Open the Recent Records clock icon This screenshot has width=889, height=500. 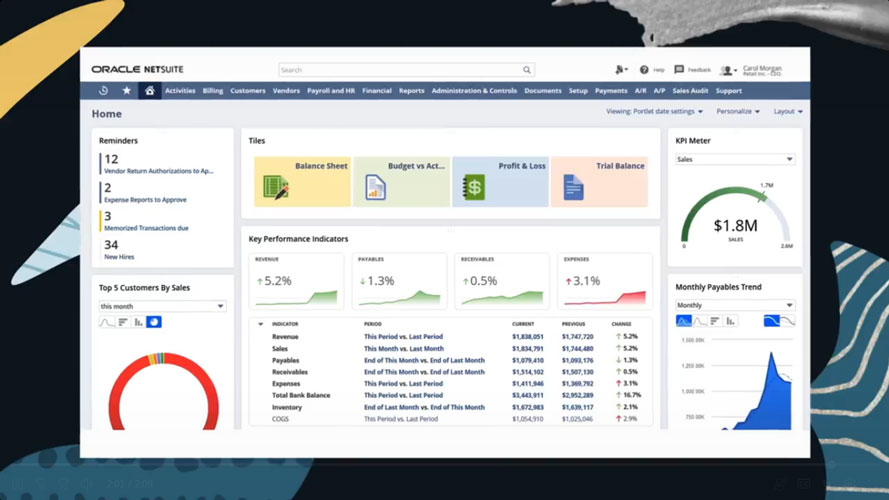coord(103,91)
